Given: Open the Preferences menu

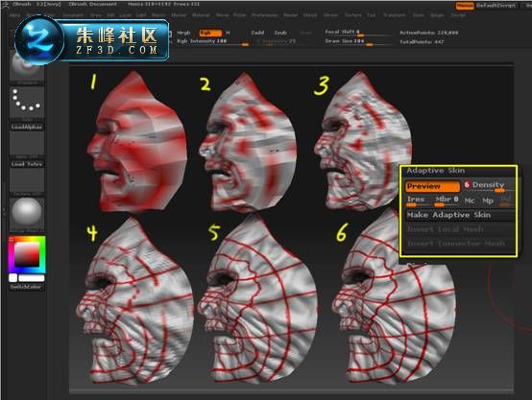Looking at the screenshot, I should (265, 15).
